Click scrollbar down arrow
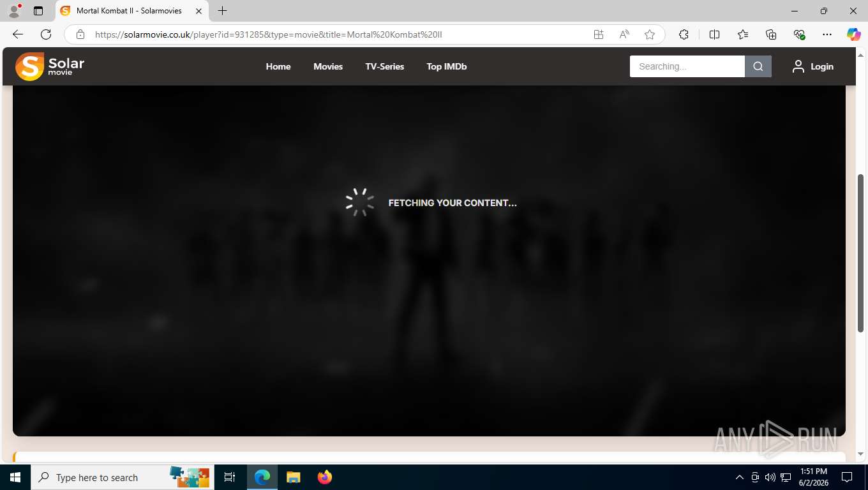 pyautogui.click(x=862, y=454)
